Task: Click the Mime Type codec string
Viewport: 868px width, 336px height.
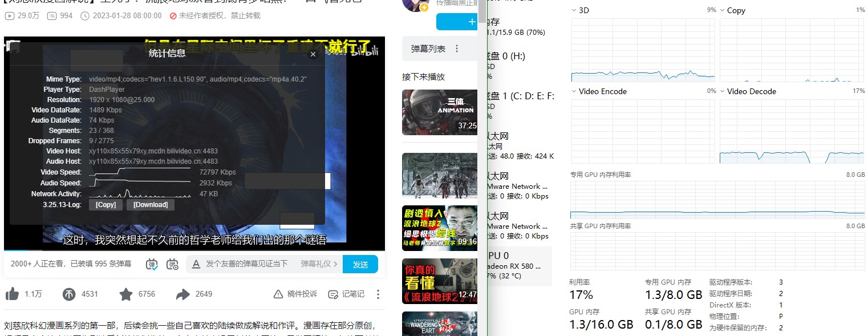Action: point(198,79)
